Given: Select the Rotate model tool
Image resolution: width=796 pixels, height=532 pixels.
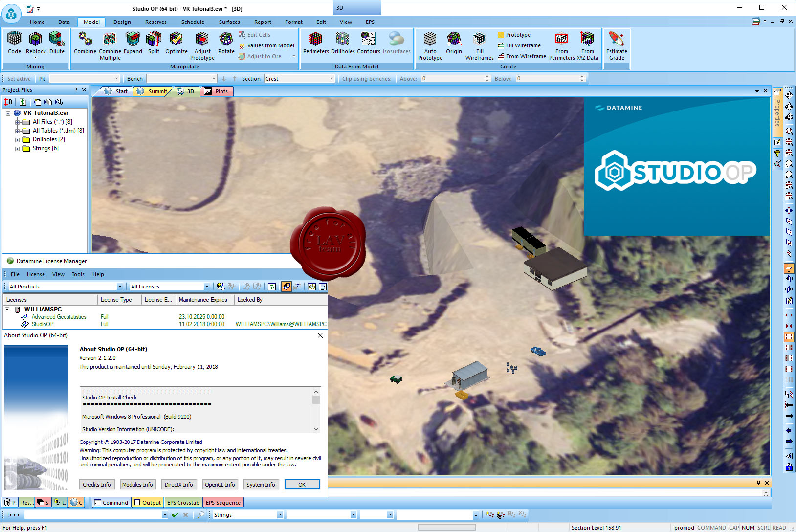Looking at the screenshot, I should (226, 43).
